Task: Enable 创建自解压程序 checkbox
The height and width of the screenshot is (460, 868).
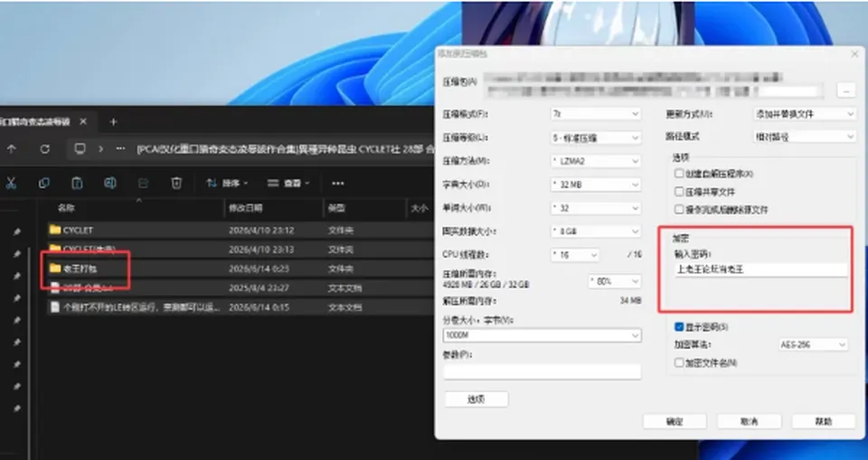Action: (x=679, y=174)
